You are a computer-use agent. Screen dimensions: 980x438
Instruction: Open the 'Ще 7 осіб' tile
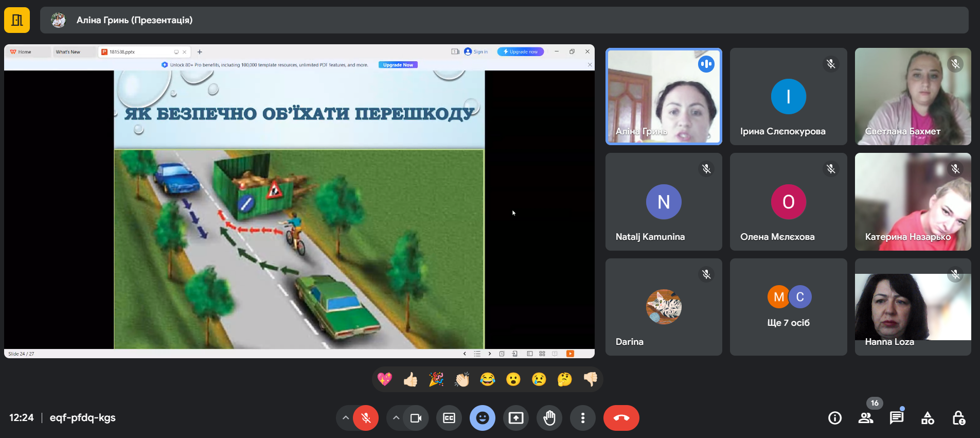(x=788, y=307)
